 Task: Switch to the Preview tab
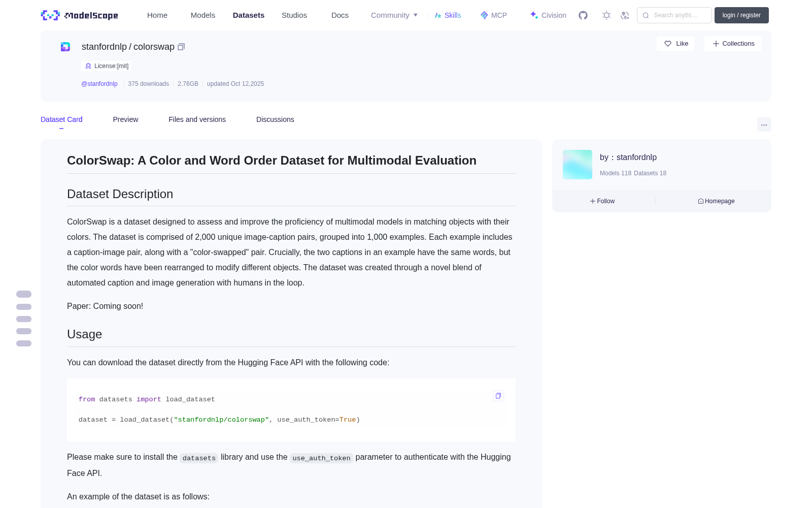click(x=125, y=119)
